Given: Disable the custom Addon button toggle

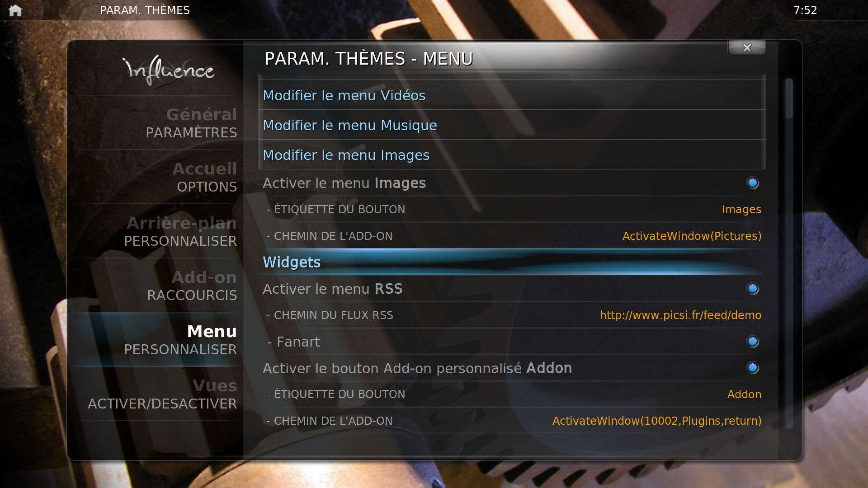Looking at the screenshot, I should (x=753, y=368).
